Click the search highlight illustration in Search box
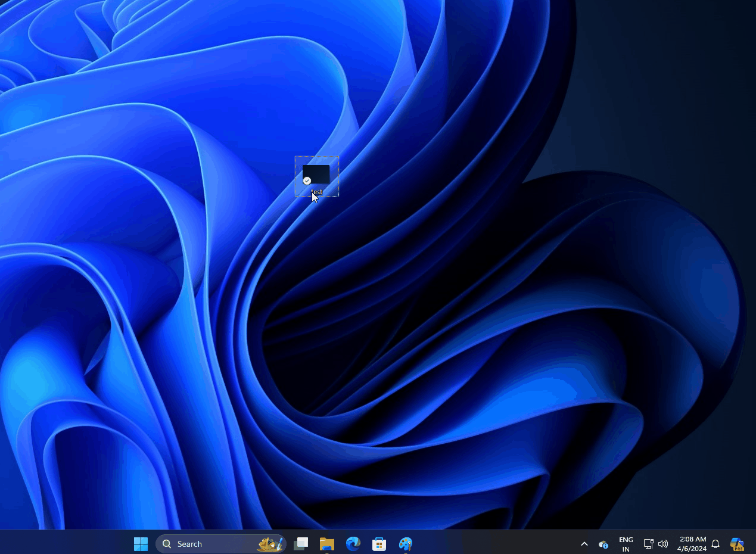This screenshot has height=554, width=756. [270, 544]
